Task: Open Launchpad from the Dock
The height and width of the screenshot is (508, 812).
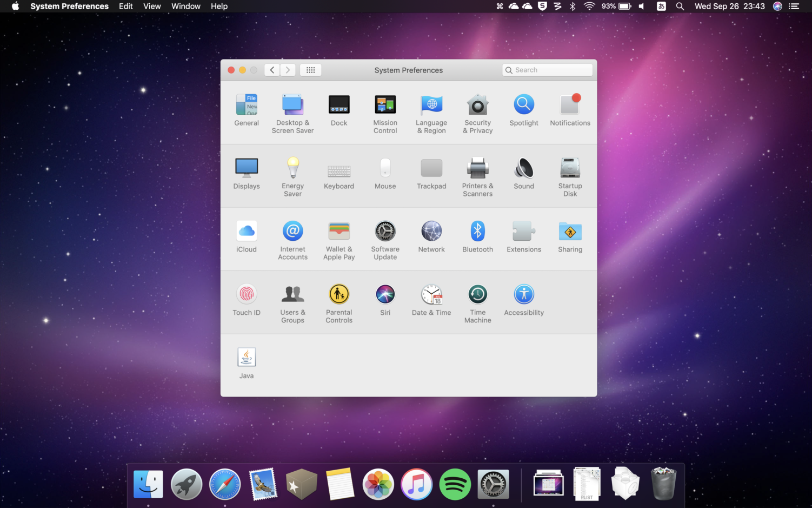Action: pos(187,484)
